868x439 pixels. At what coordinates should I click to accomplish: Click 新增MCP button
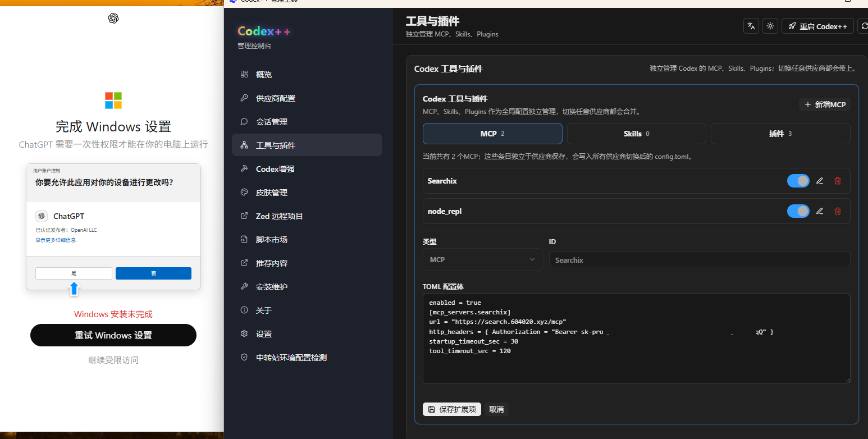click(x=825, y=104)
